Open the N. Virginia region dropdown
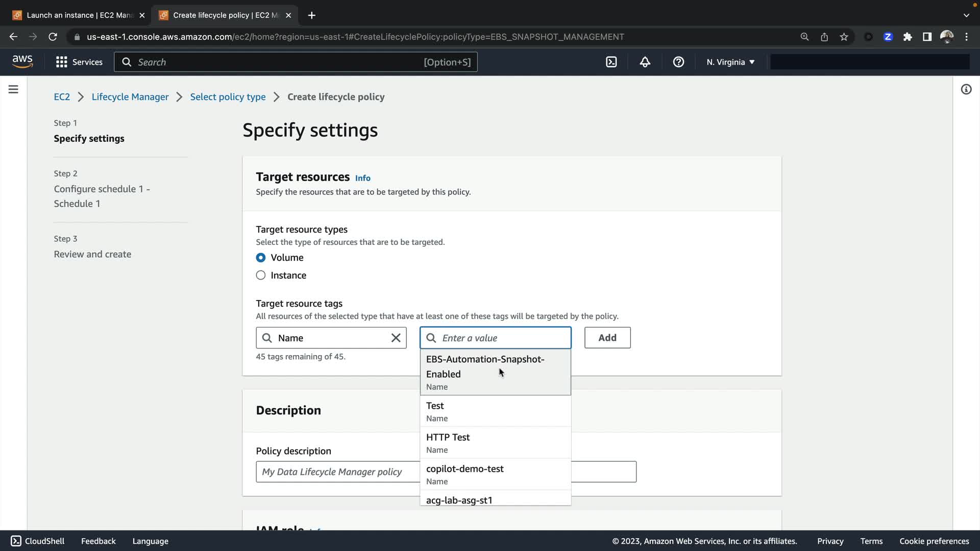980x551 pixels. click(730, 62)
